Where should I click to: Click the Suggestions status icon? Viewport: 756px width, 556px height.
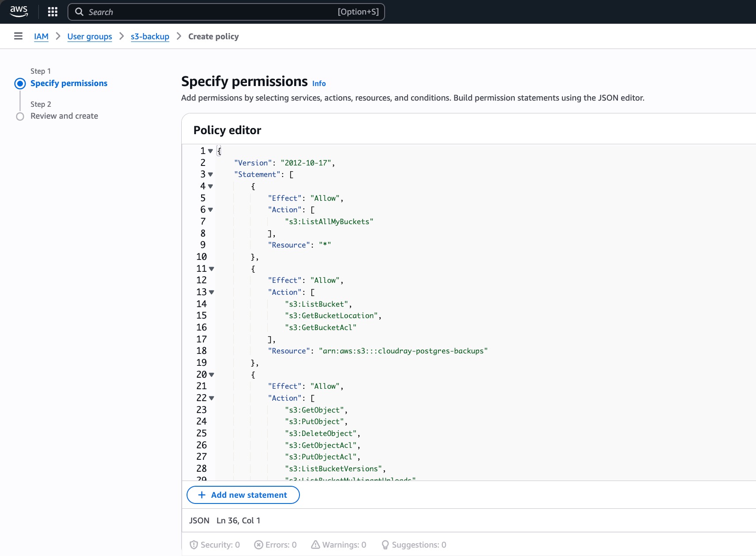click(385, 545)
